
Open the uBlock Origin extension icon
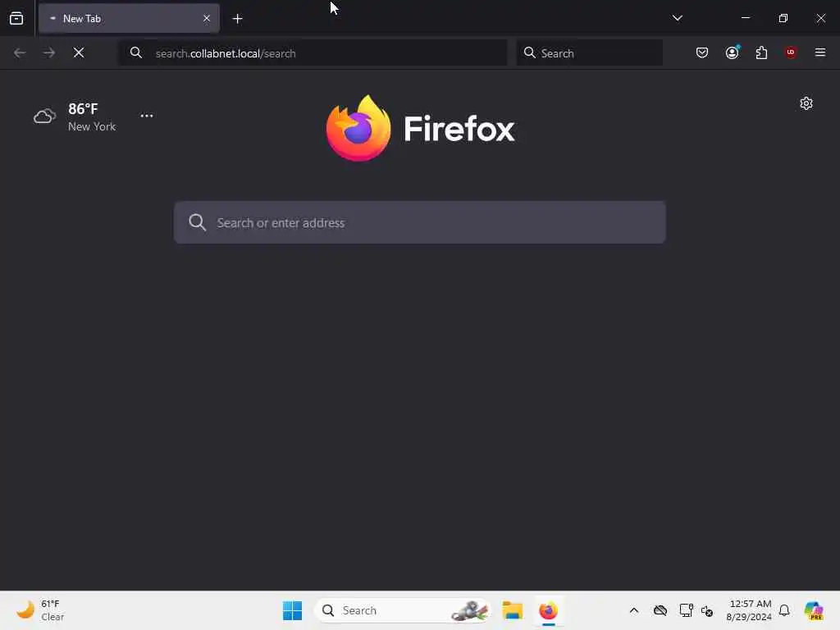pyautogui.click(x=791, y=52)
